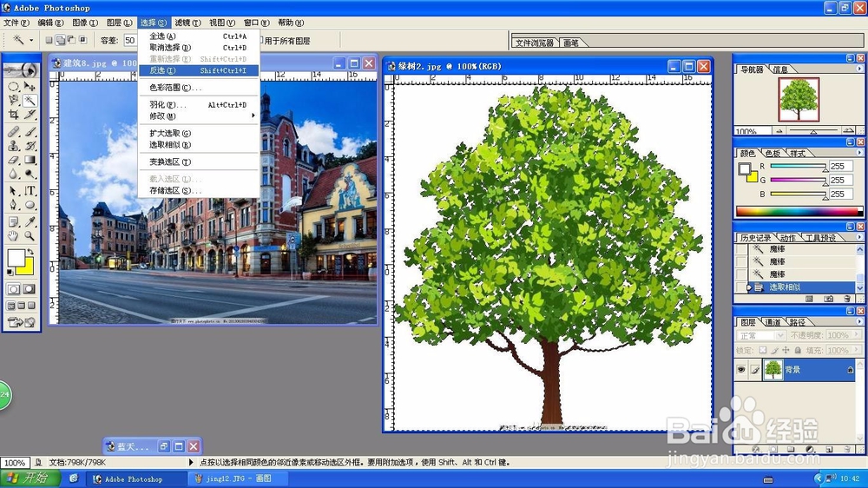Screen dimensions: 868x488
Task: Switch to Standard editing mode
Action: point(13,288)
